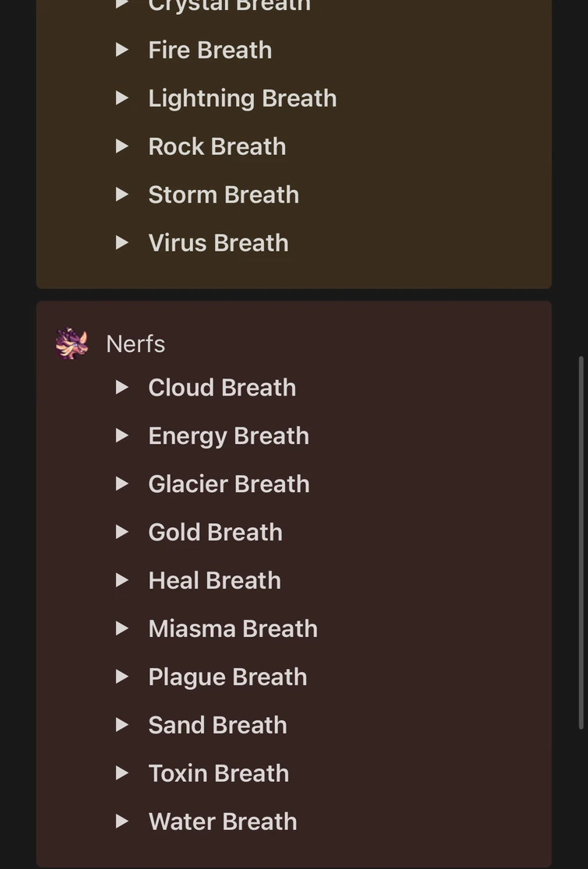Expand the Toxin Breath entry
The height and width of the screenshot is (869, 588).
click(x=122, y=773)
